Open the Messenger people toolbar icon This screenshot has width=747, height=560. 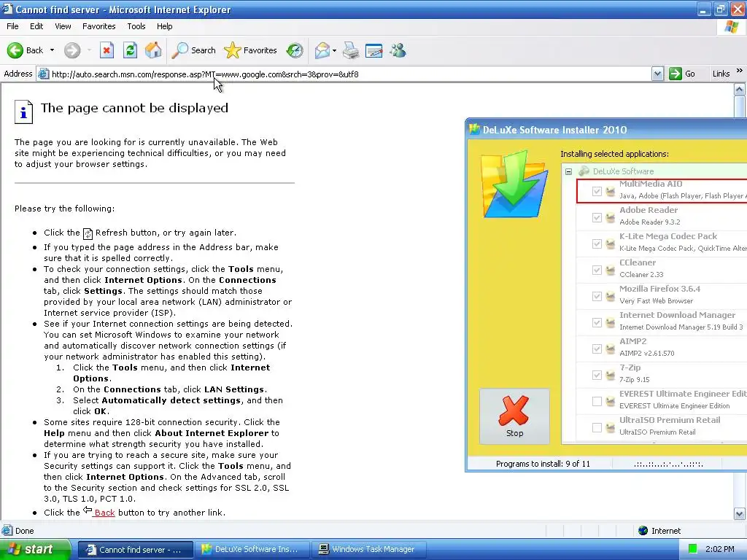[x=398, y=50]
